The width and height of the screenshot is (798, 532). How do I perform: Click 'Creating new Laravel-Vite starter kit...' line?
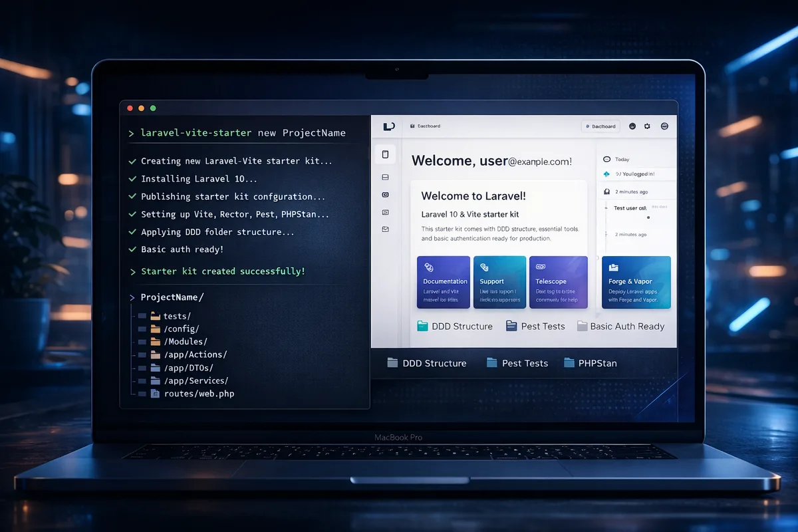pyautogui.click(x=236, y=161)
